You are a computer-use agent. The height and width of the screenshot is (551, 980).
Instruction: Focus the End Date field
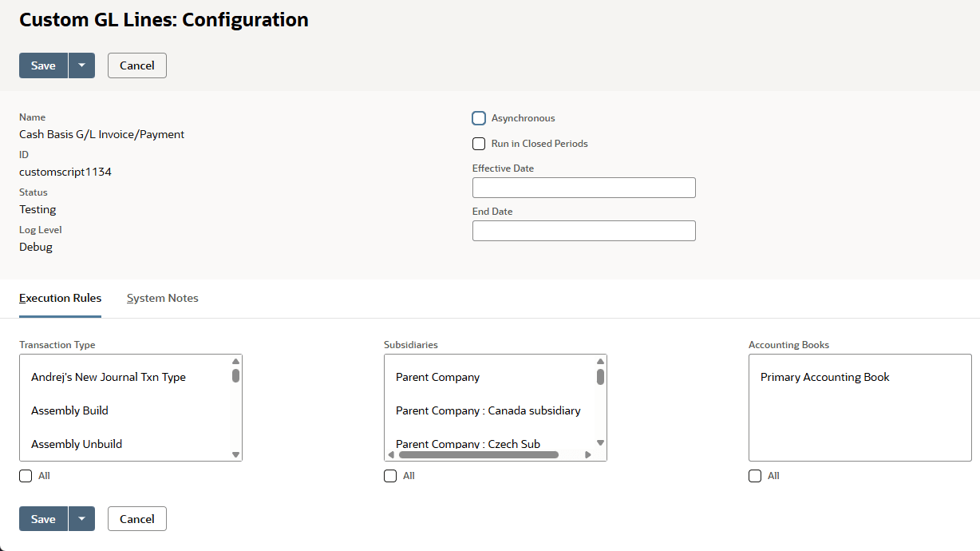[584, 231]
